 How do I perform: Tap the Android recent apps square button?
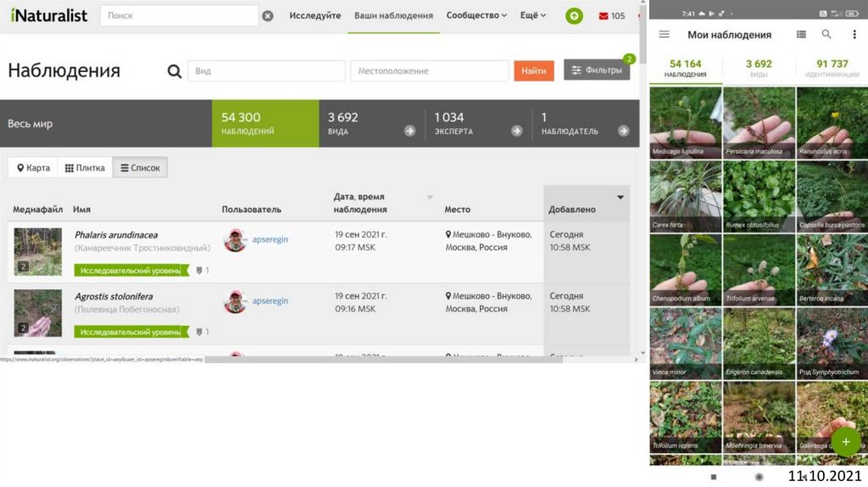[714, 477]
